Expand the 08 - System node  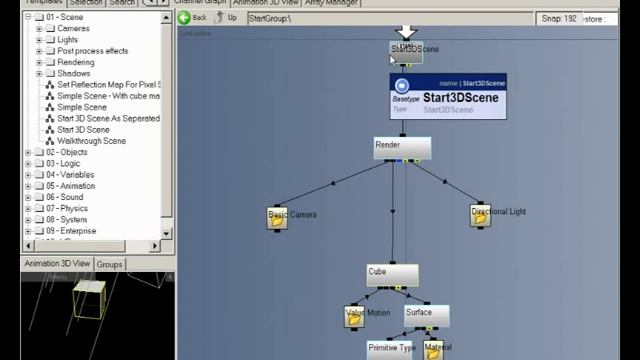28,220
